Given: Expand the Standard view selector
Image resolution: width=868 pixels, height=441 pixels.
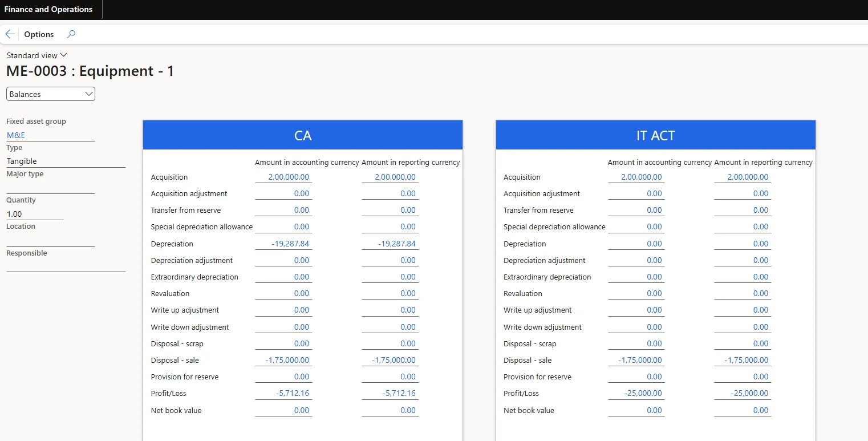Looking at the screenshot, I should 37,55.
